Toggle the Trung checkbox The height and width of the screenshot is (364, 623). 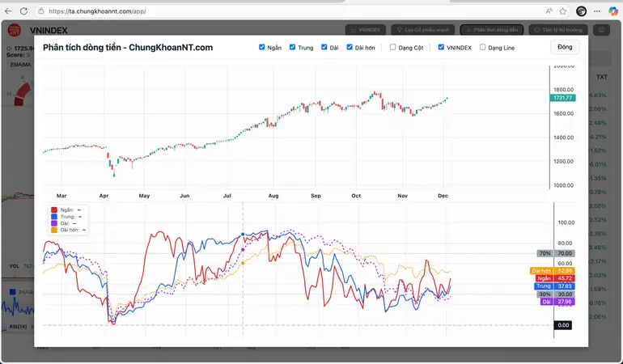(x=292, y=47)
